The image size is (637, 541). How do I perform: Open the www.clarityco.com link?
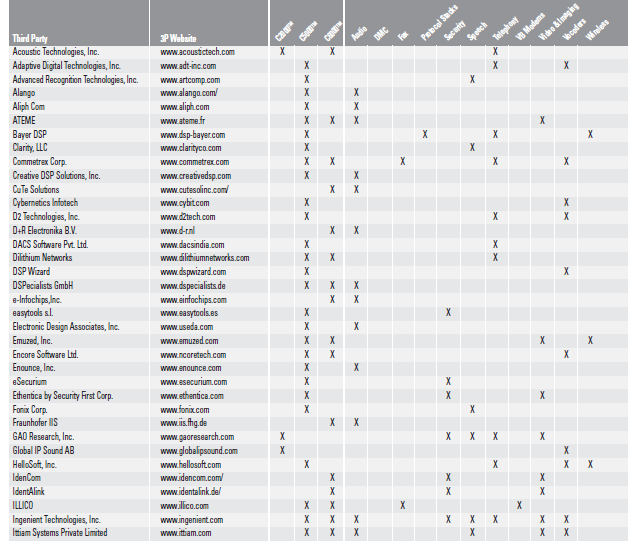tap(191, 148)
